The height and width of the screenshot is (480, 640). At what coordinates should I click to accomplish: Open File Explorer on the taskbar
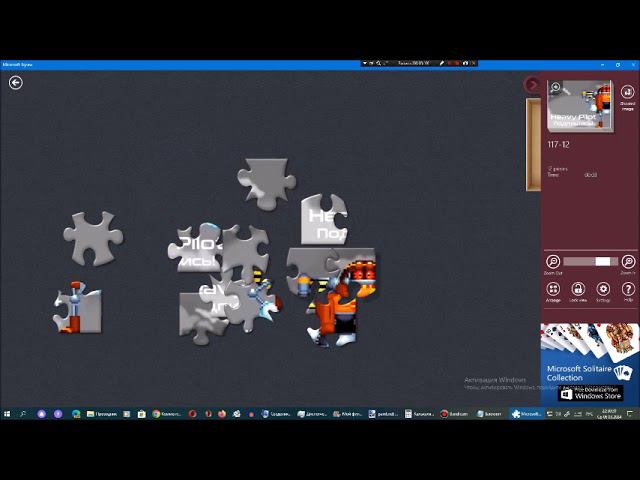[x=102, y=414]
